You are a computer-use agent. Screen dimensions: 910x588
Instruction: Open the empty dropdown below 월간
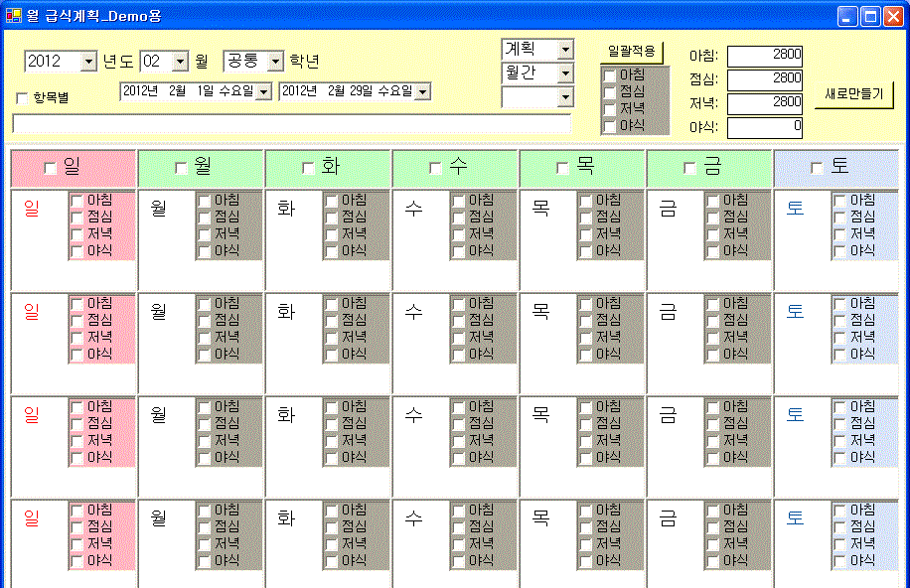coord(565,97)
